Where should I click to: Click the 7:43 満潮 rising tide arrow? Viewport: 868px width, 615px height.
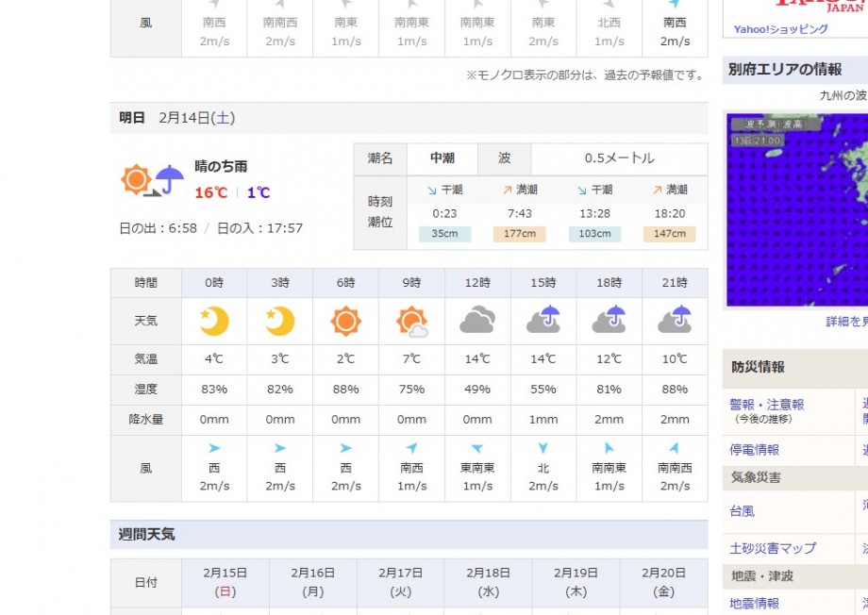(507, 190)
